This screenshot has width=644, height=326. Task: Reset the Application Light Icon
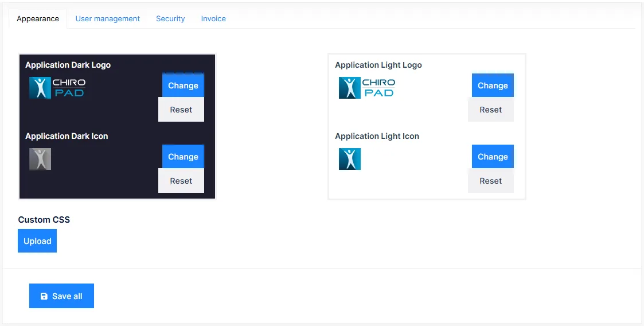(491, 181)
